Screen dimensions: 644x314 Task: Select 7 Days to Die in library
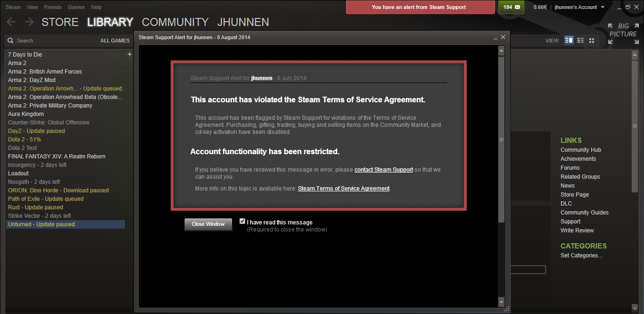(65, 55)
